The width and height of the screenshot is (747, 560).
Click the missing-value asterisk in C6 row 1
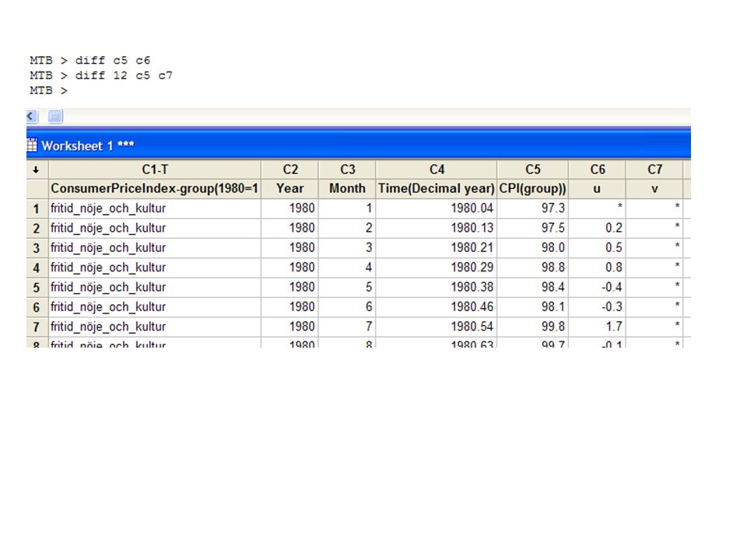tap(620, 207)
